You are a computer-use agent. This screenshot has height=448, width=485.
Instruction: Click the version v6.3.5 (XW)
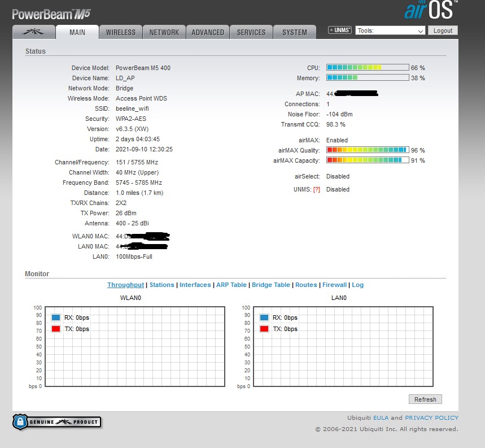(x=132, y=129)
